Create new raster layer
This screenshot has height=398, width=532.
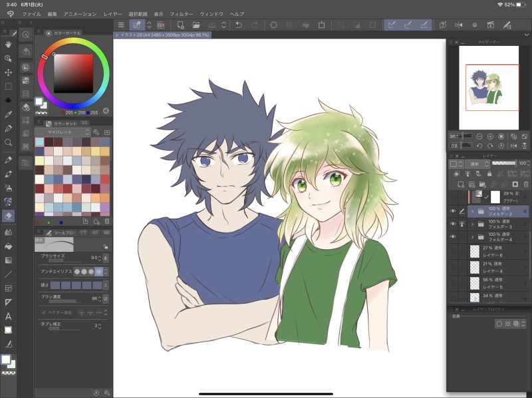click(460, 185)
